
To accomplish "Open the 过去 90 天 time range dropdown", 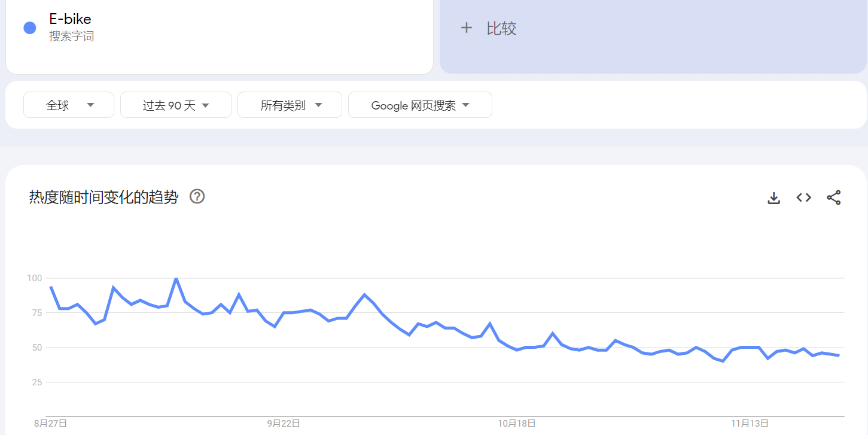I will point(176,105).
